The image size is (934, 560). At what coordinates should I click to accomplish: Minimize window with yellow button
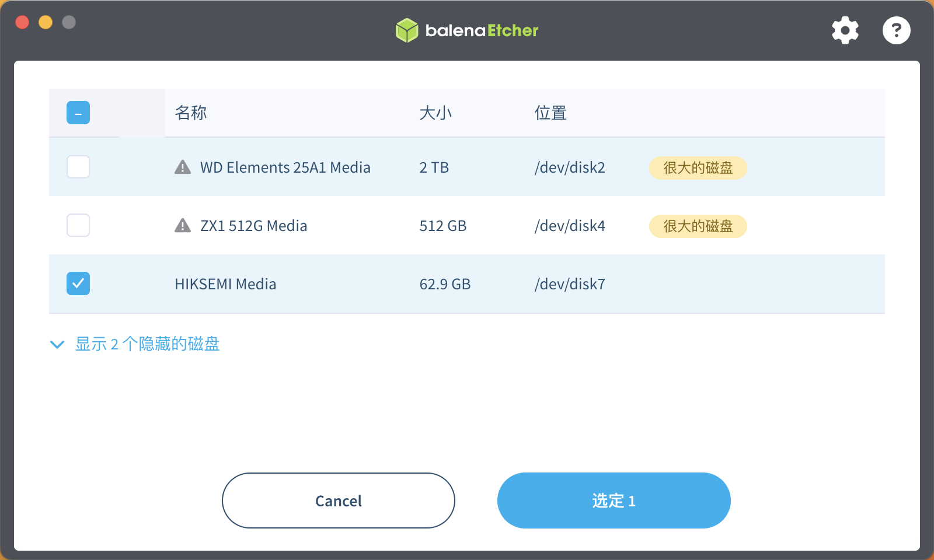[46, 22]
